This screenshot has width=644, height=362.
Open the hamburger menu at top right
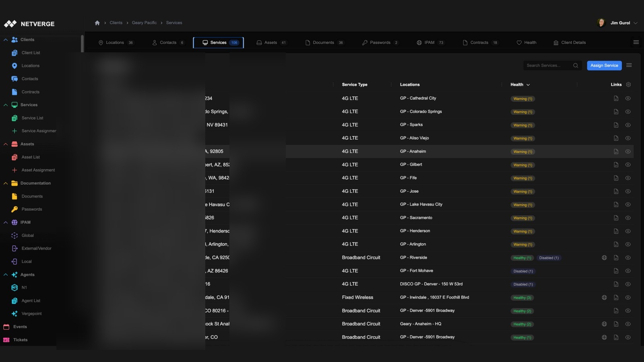click(x=636, y=41)
